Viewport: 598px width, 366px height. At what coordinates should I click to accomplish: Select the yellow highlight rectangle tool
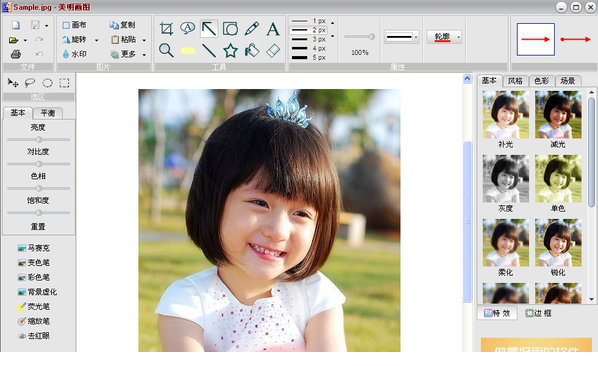[187, 50]
